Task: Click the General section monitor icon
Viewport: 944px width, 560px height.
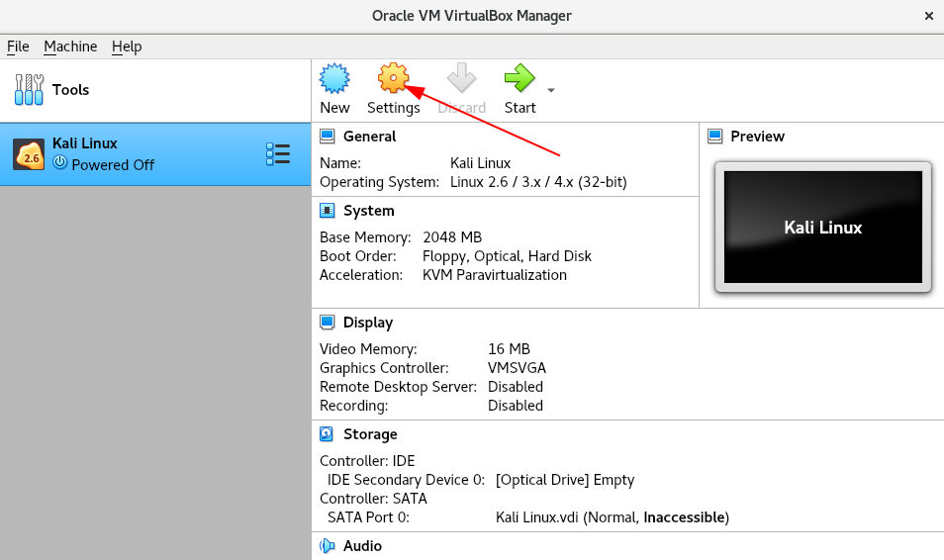Action: (327, 137)
